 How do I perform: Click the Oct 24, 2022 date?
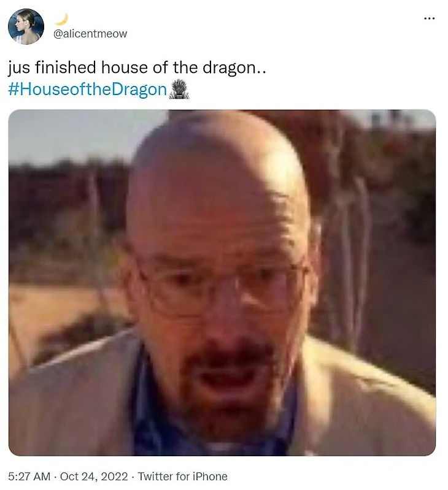pos(94,477)
